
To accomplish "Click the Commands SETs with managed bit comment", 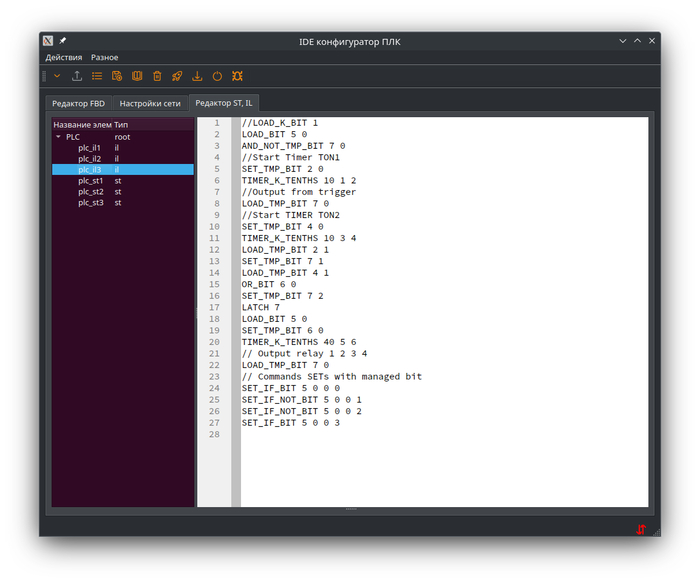I will point(332,377).
